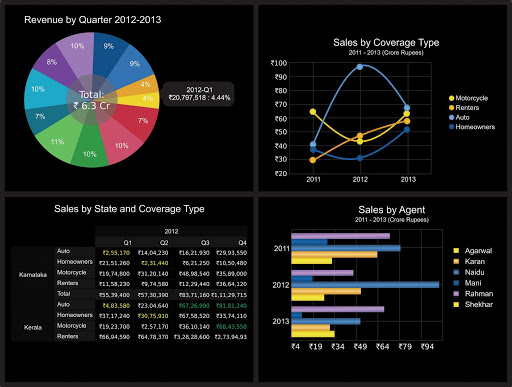Click the Motorcycle legend marker
This screenshot has height=387, width=512.
451,98
